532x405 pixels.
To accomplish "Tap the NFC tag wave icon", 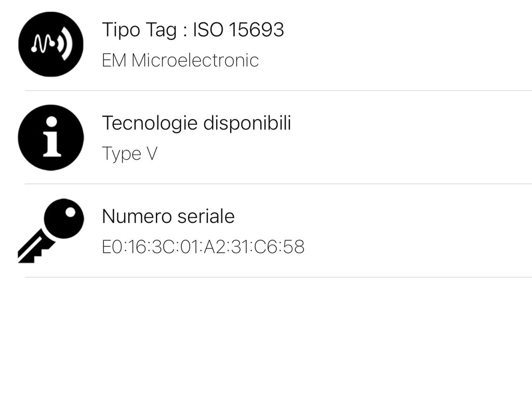I will [50, 44].
